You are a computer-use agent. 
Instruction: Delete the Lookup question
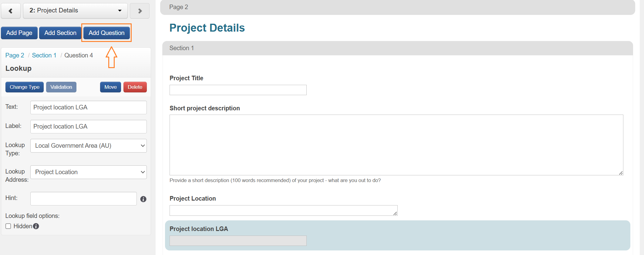point(135,87)
